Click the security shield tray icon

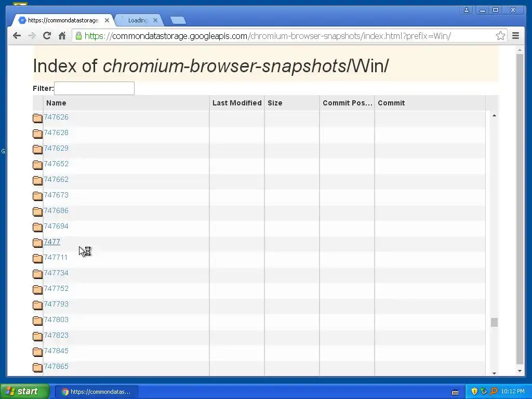tap(474, 392)
